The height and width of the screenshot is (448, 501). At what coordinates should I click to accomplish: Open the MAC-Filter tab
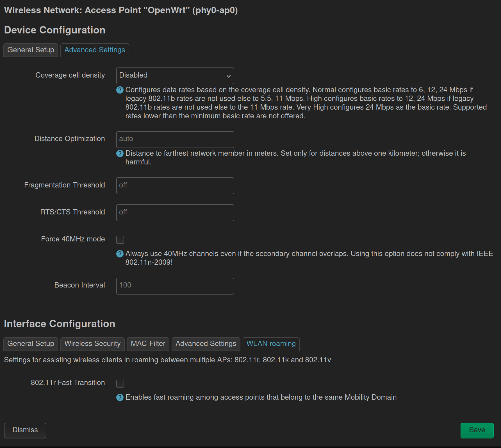148,344
